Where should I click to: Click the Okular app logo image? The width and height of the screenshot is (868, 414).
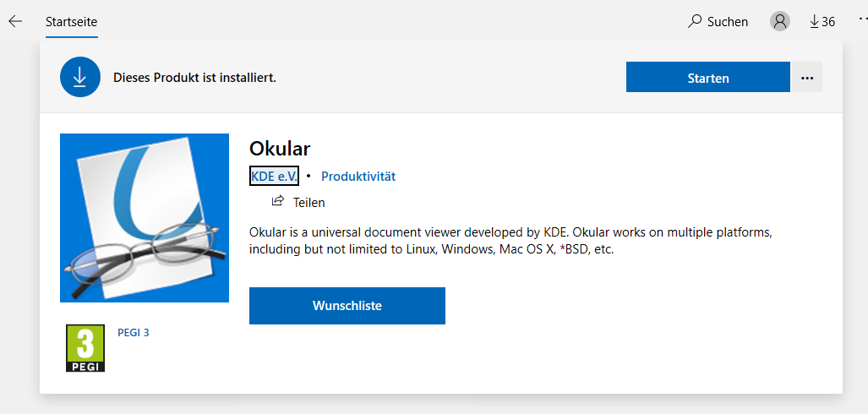coord(145,217)
